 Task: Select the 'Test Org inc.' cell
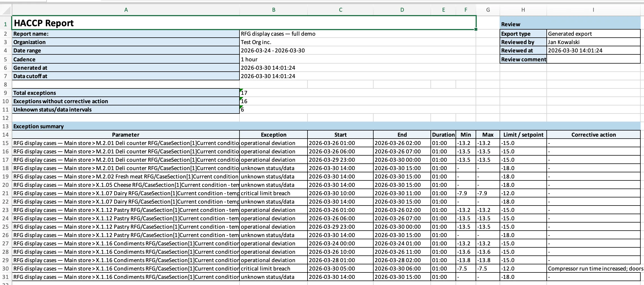tap(358, 42)
